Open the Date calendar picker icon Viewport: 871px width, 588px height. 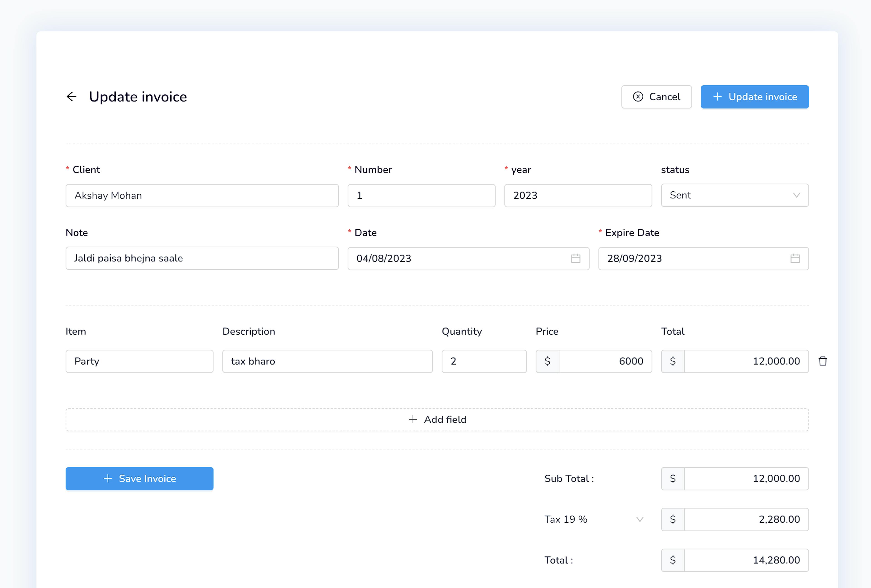pyautogui.click(x=575, y=258)
